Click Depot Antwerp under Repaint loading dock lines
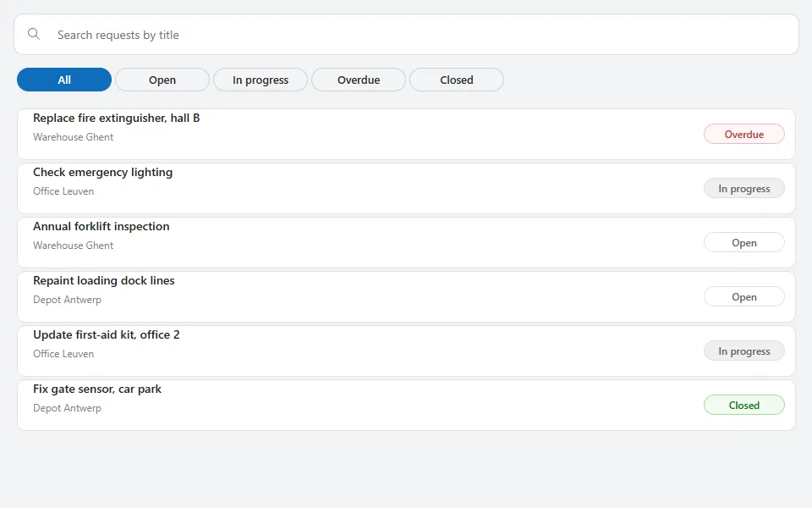Image resolution: width=812 pixels, height=508 pixels. click(x=68, y=300)
